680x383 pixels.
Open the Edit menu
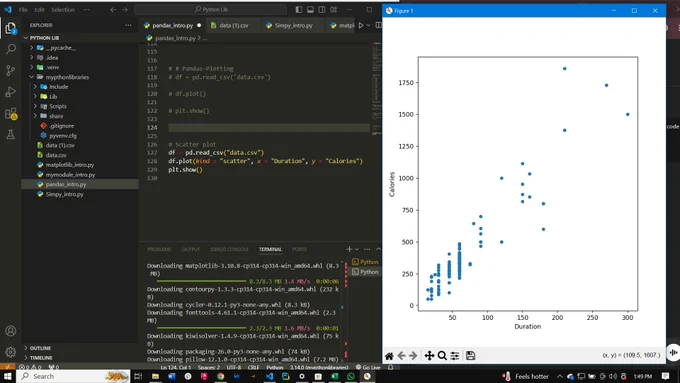click(x=39, y=10)
